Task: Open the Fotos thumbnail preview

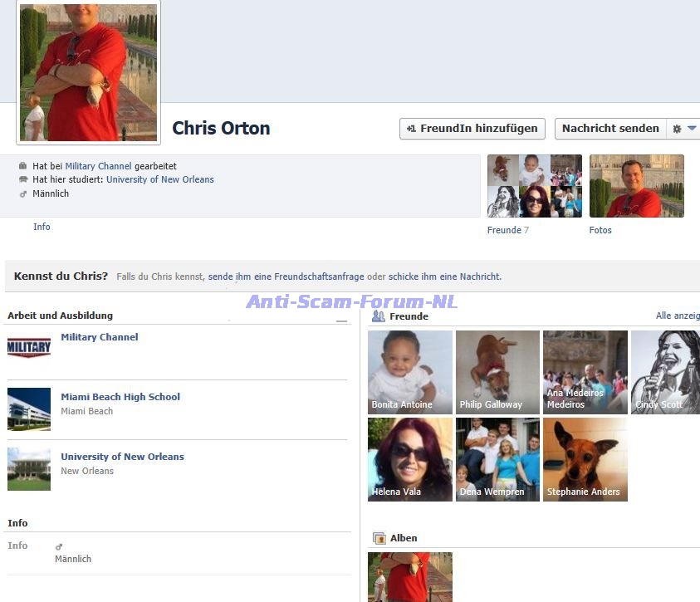Action: 636,186
